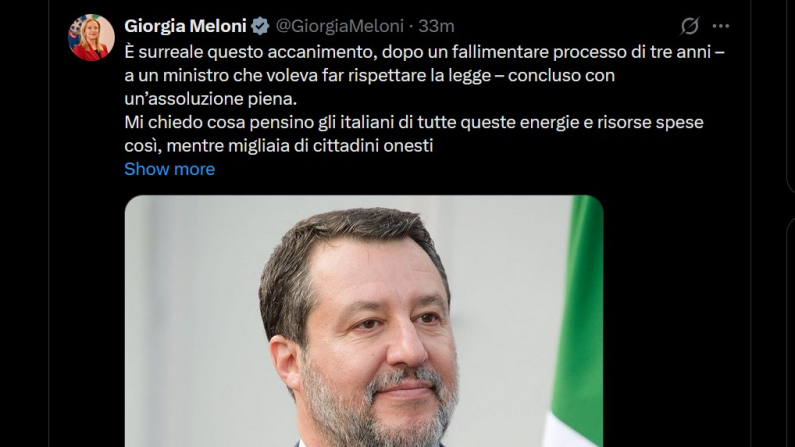Click the line 'così, mentre migliaia di cittadini onesti'
Screen dimensions: 795x447
pos(279,145)
